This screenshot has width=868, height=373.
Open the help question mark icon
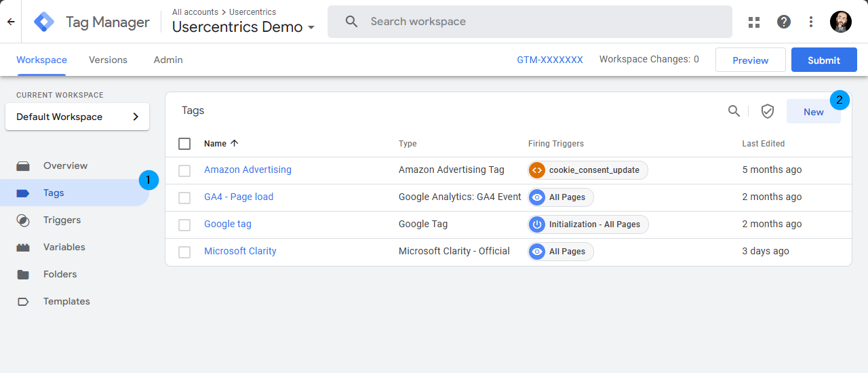(x=784, y=22)
